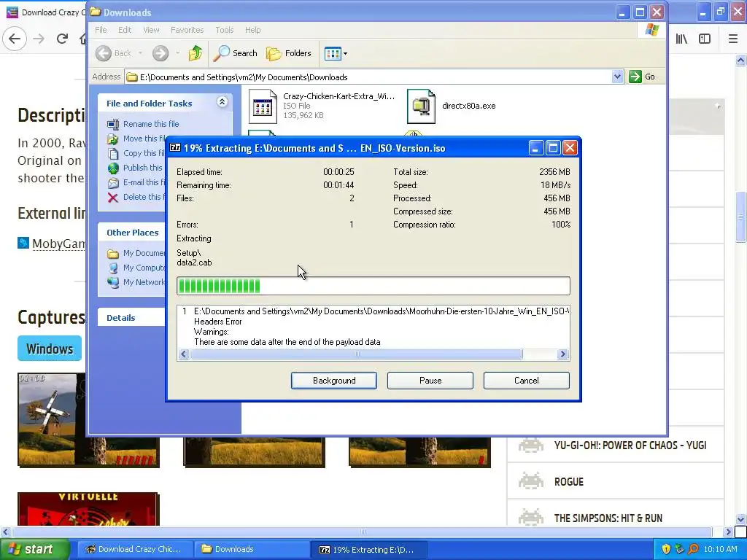Viewport: 747px width, 560px height.
Task: Expand the Address bar dropdown
Action: (617, 77)
